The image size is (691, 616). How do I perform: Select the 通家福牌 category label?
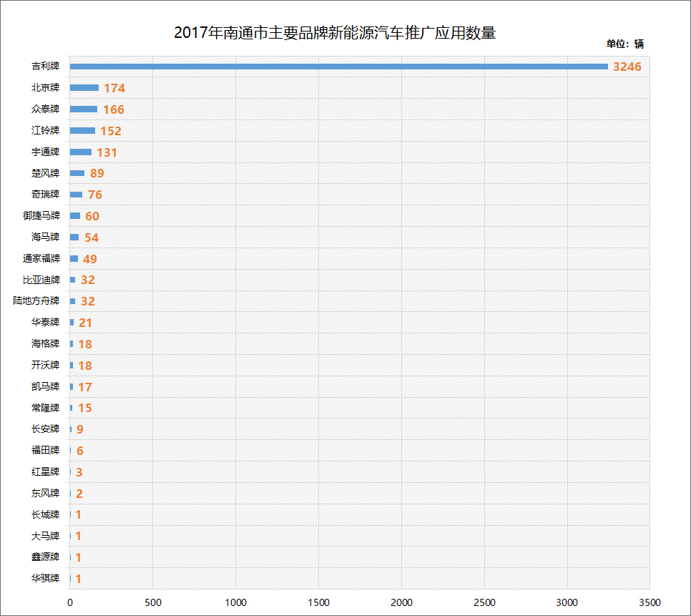coord(41,258)
